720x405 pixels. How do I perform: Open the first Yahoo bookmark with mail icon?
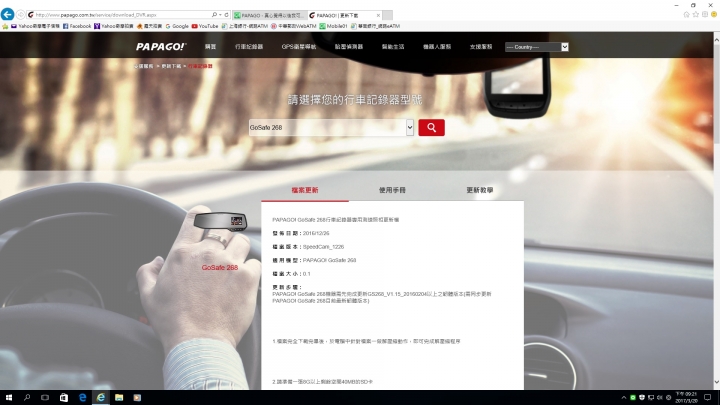[35, 26]
